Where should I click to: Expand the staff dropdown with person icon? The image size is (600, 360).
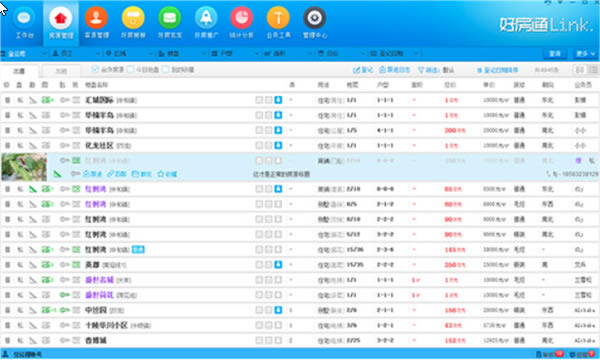coord(76,54)
